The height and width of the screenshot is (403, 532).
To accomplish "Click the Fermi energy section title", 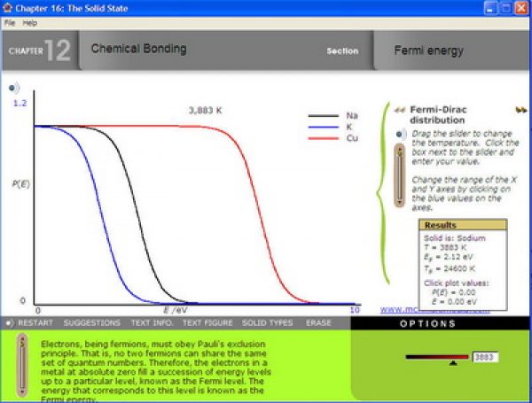I will [429, 50].
